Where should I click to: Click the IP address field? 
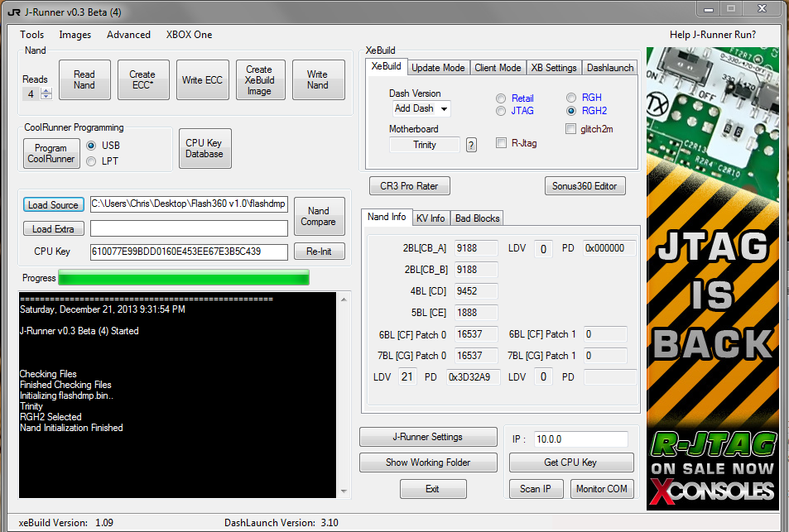[x=580, y=439]
